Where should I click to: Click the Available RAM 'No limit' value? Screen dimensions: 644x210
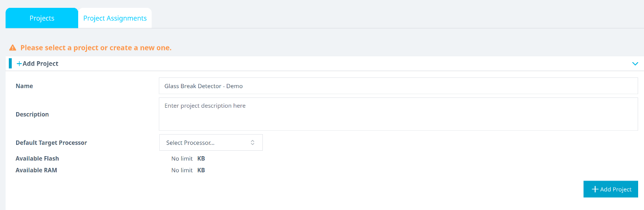tap(182, 170)
